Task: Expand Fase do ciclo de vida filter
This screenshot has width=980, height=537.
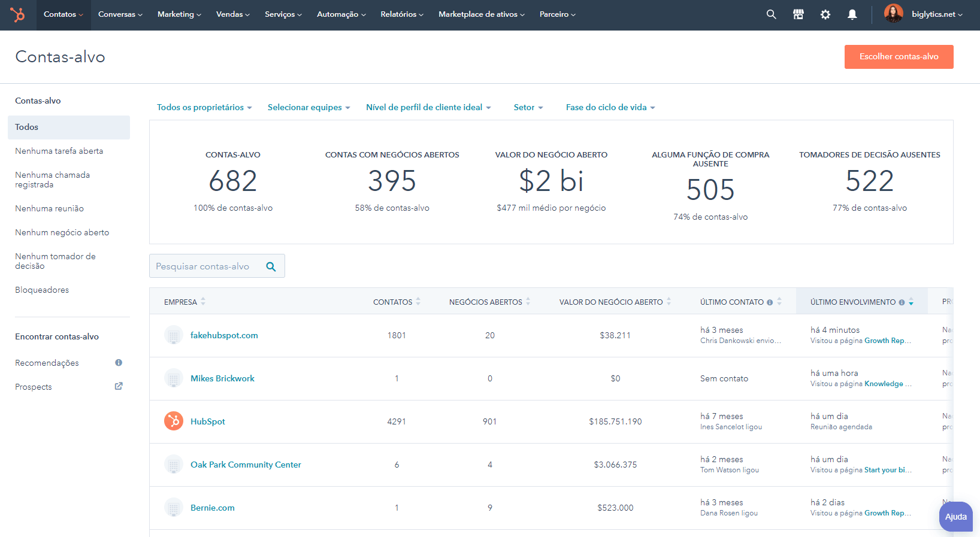Action: [610, 108]
